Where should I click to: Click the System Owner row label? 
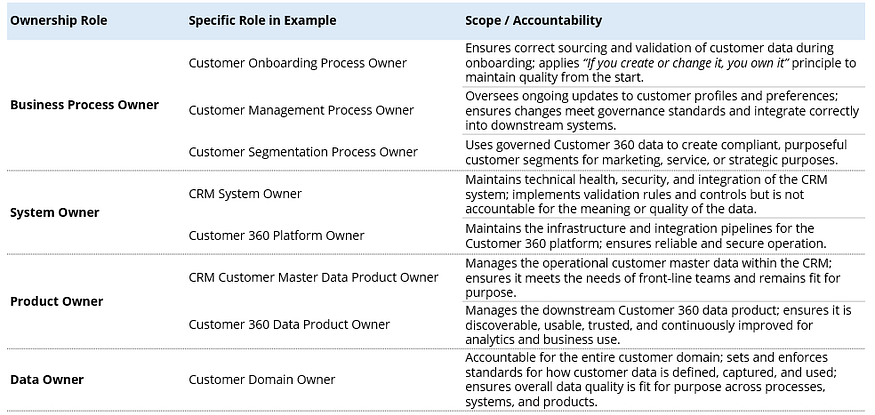point(55,213)
